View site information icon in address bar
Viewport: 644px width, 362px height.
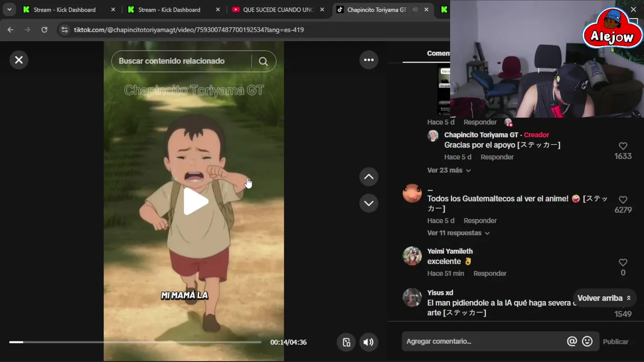[64, 30]
